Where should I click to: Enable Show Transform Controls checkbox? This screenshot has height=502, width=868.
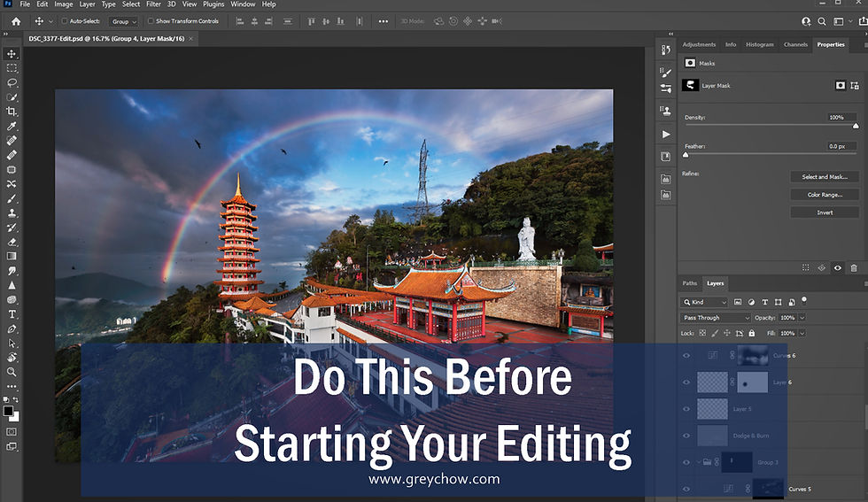point(151,21)
